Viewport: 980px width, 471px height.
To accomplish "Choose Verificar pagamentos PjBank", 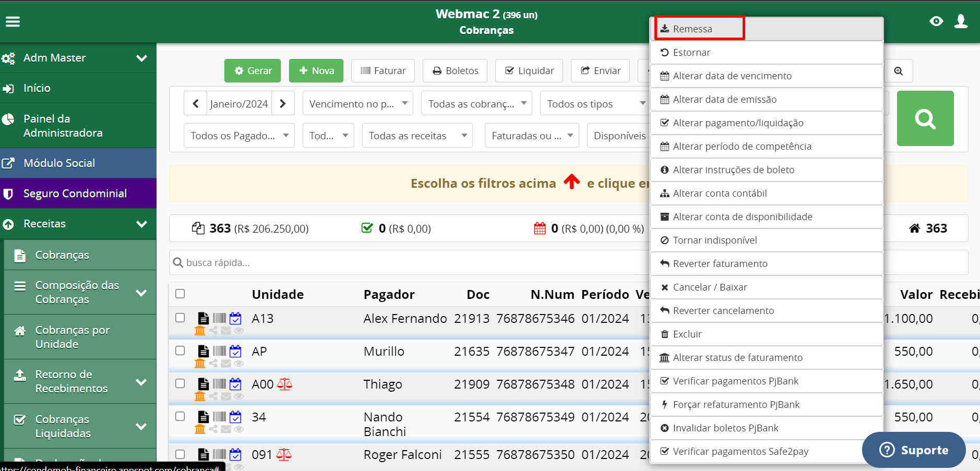I will [767, 381].
